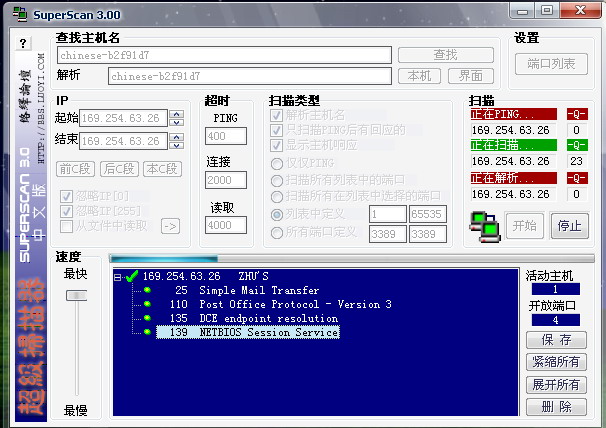Click the 起始 IP address field

point(123,118)
